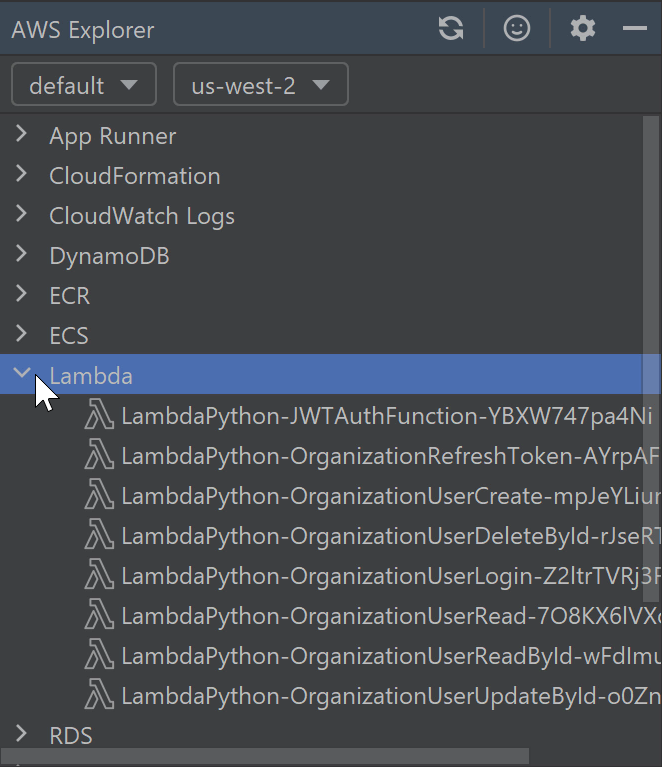The image size is (662, 767).
Task: Select the CloudWatch Logs service entry
Action: [x=142, y=216]
